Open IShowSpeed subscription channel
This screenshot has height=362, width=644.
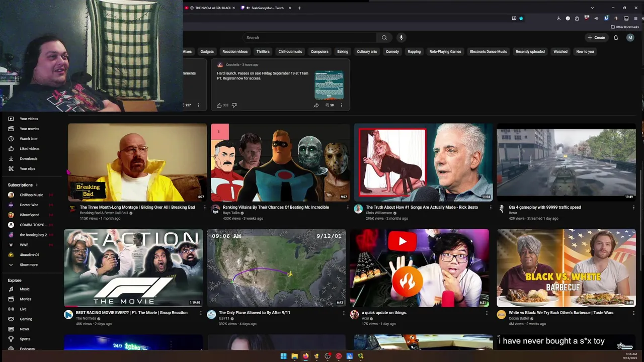30,215
